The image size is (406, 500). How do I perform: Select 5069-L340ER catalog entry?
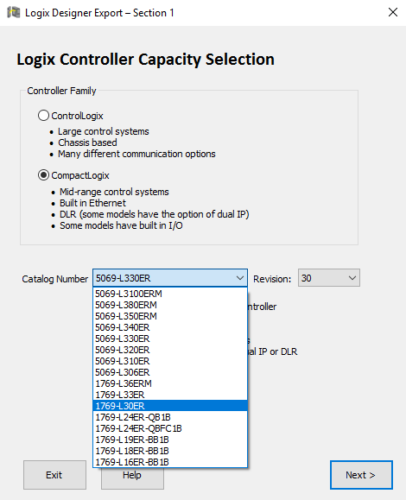[170, 327]
